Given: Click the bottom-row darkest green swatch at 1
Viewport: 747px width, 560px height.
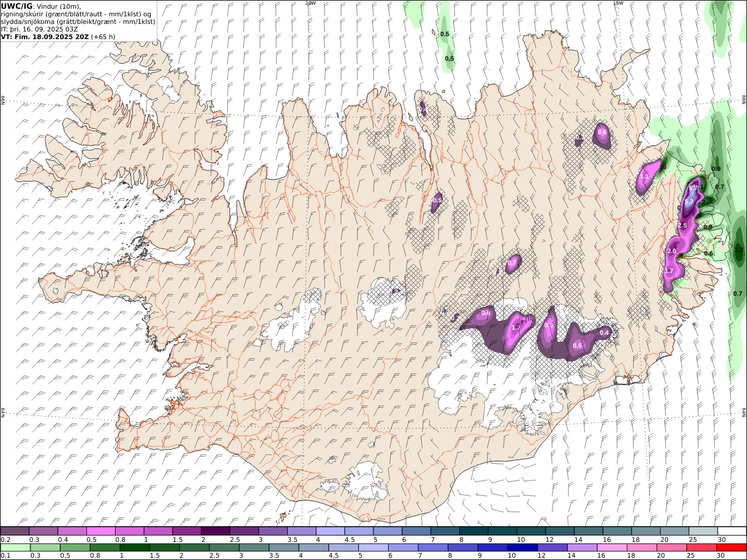Looking at the screenshot, I should pyautogui.click(x=134, y=548).
